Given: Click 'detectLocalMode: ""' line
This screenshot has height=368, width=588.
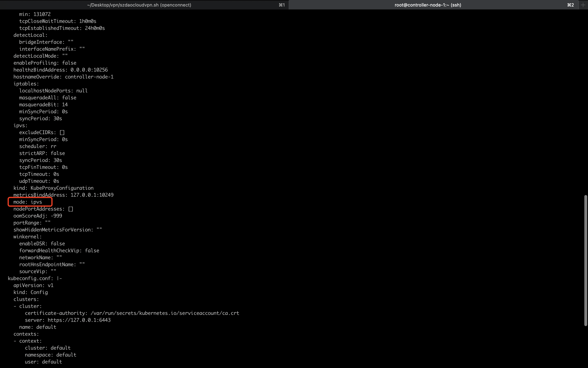Looking at the screenshot, I should 41,56.
